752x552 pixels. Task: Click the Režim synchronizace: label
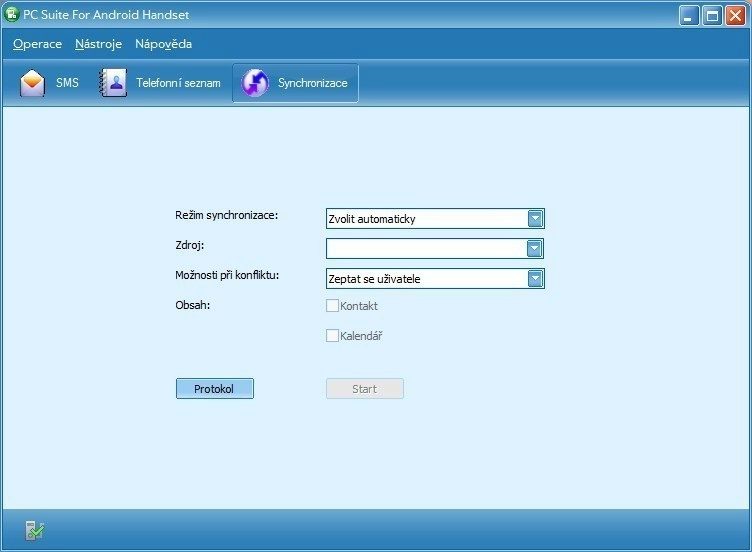tap(226, 215)
